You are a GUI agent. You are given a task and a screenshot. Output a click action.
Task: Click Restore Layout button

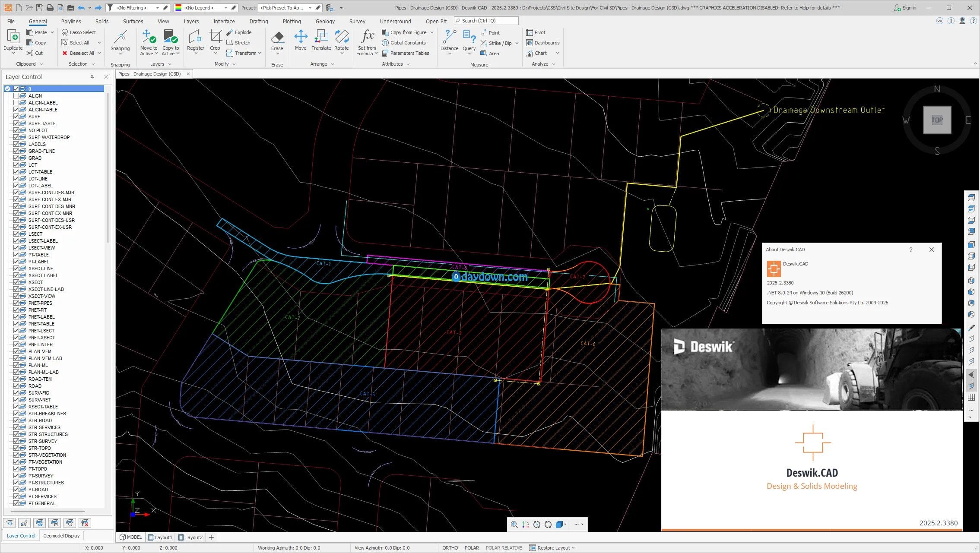[x=552, y=548]
